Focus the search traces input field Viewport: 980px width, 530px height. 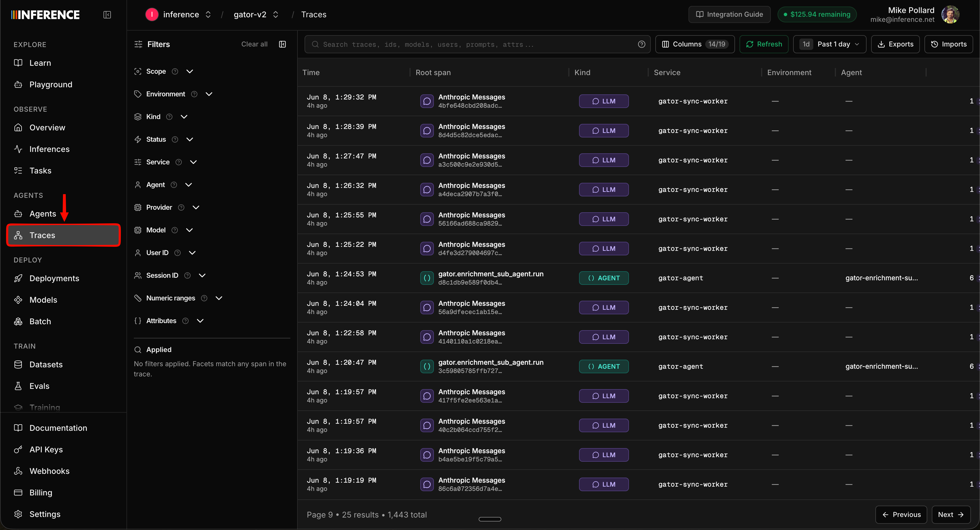477,44
